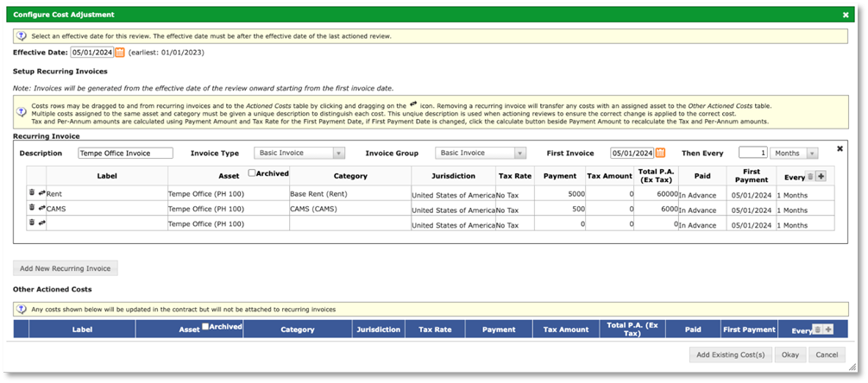
Task: Click the drag handle icon on the CAMS row
Action: click(x=42, y=208)
